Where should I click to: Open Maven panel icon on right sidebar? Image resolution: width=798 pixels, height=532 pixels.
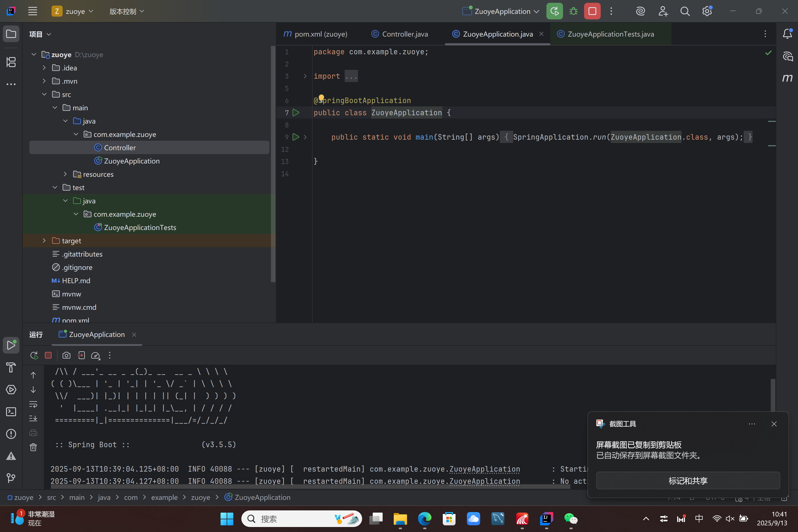pos(787,78)
